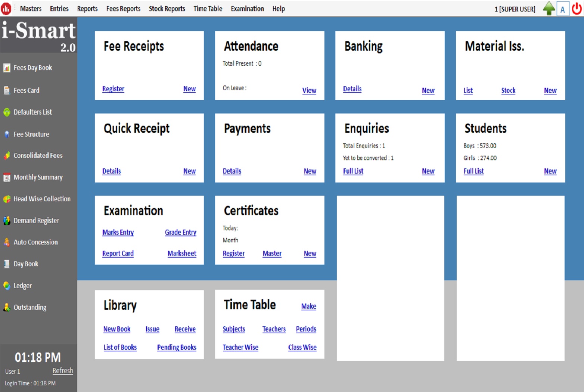This screenshot has height=392, width=584.
Task: Click Make in Time Table card
Action: [x=309, y=306]
